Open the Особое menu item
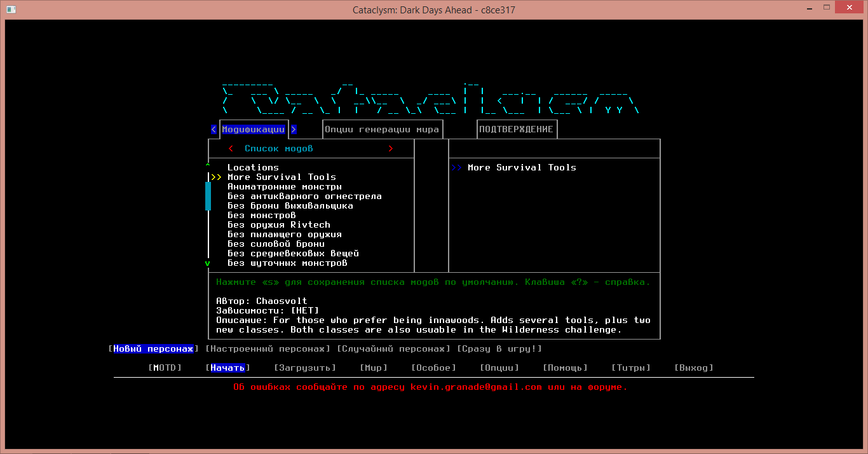 433,368
